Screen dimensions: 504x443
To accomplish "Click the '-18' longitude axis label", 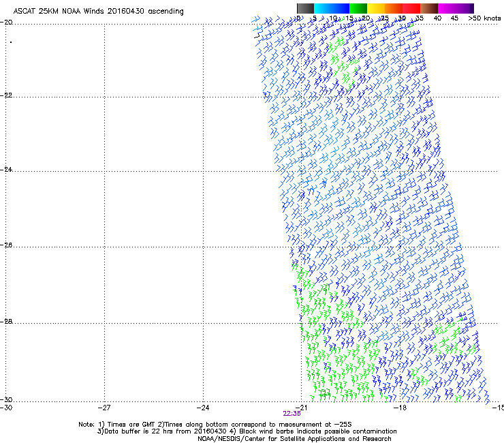I will coord(400,408).
